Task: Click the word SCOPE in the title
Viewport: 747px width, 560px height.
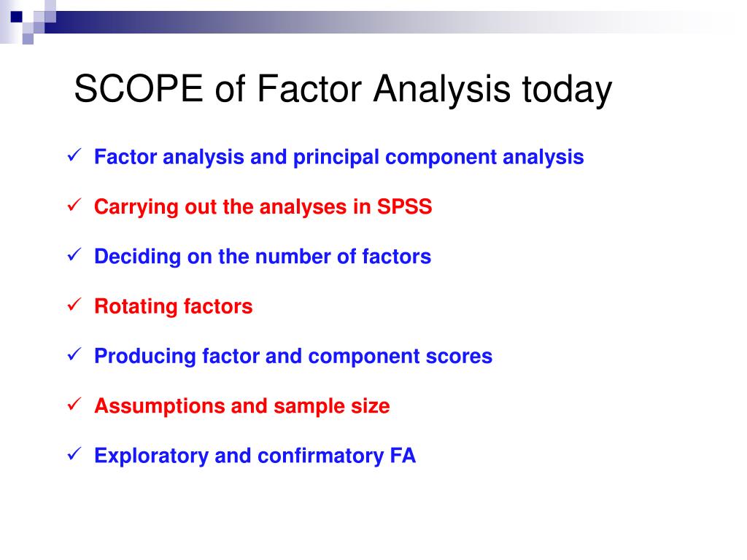Action: pos(139,88)
